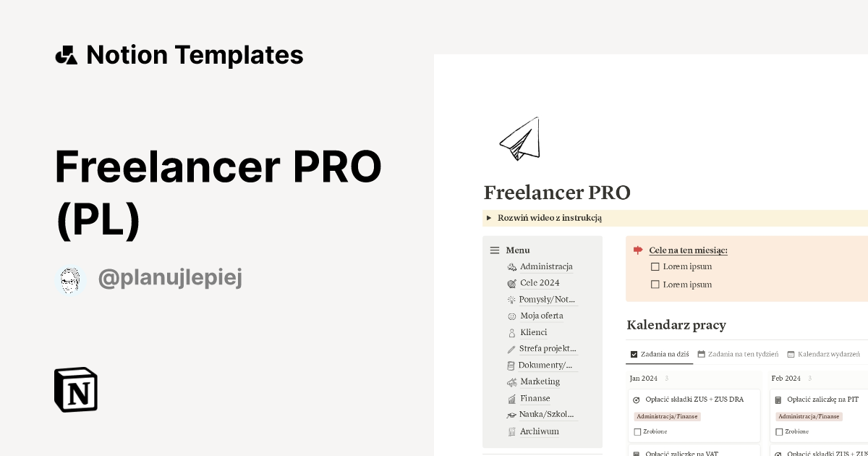Screen dimensions: 868x456
Task: Select the megaphone icon next to Marketing
Action: (511, 381)
